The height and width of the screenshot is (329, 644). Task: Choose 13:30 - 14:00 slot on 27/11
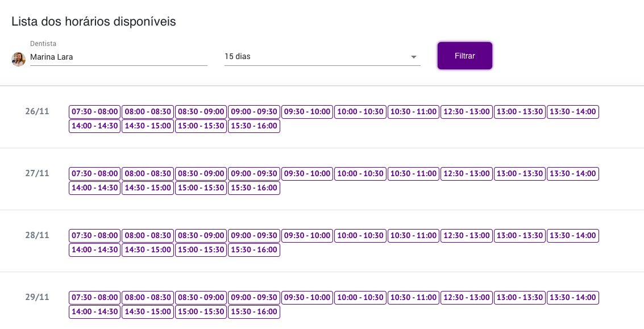572,174
